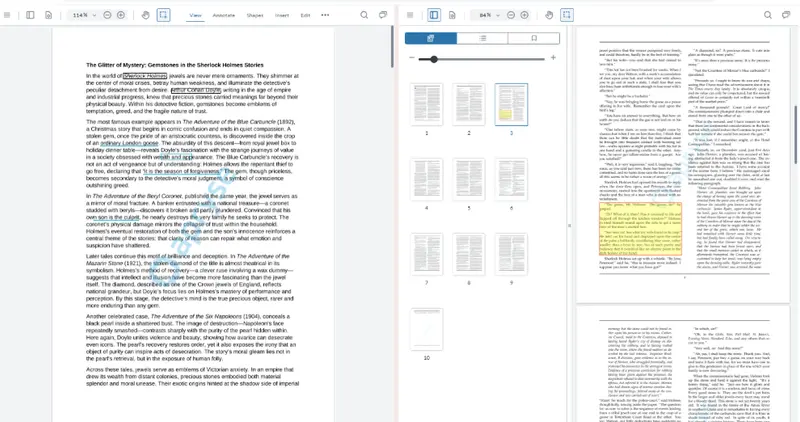Open the comments panel in right viewer
Image resolution: width=800 pixels, height=422 pixels.
point(786,15)
